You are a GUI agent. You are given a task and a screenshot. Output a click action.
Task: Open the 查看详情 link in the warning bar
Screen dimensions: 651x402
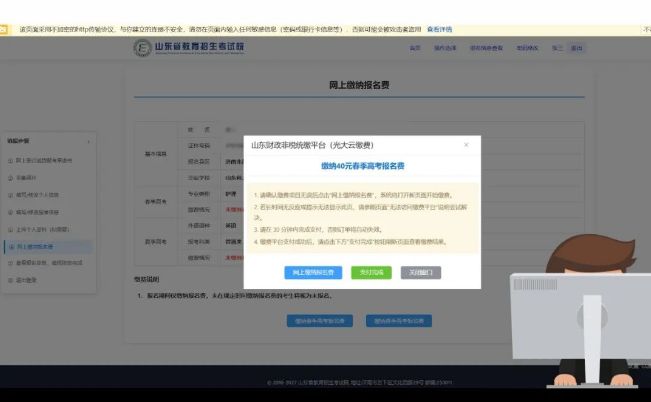point(439,29)
